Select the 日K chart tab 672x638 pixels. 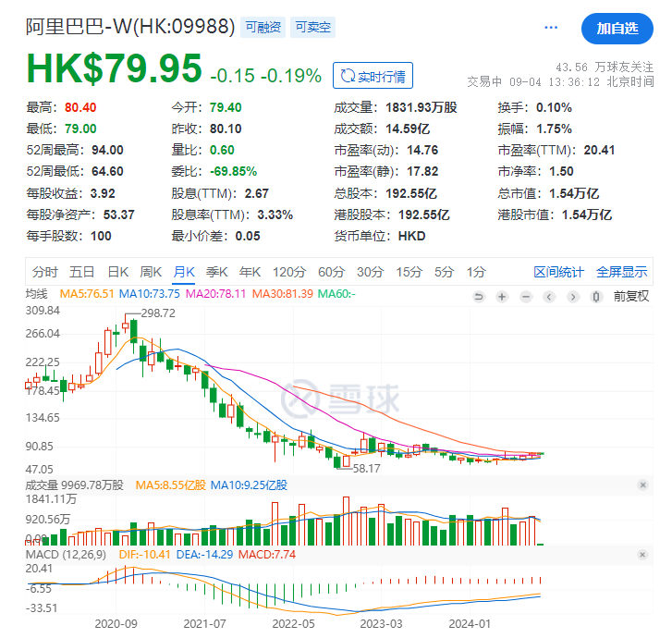click(x=117, y=272)
